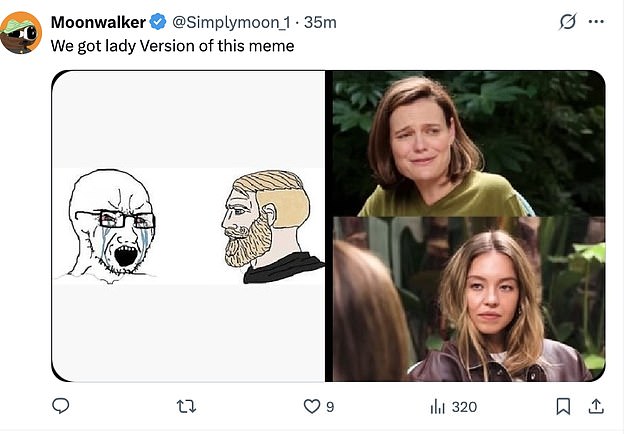This screenshot has height=434, width=634.
Task: Repost this tweet with the retweet icon
Action: tap(186, 406)
